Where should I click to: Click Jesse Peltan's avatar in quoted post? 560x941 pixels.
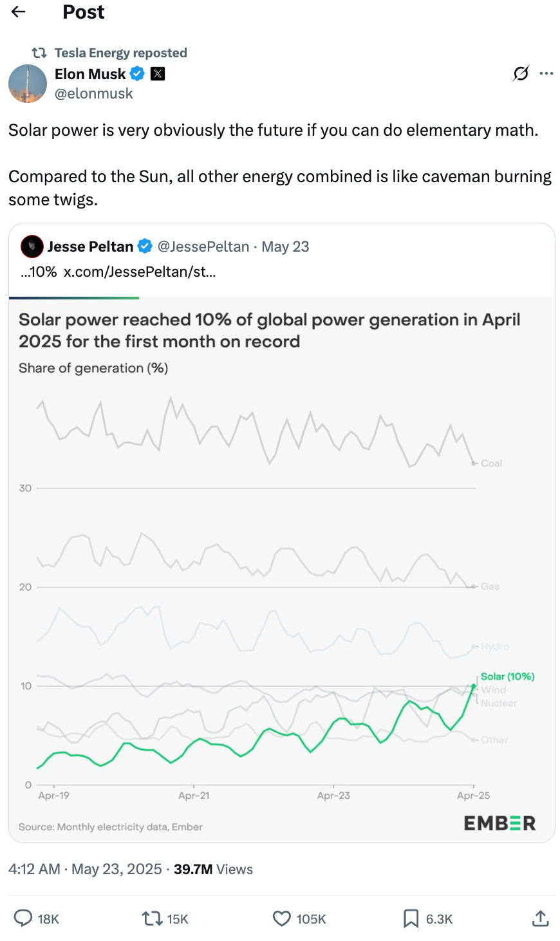(x=32, y=247)
